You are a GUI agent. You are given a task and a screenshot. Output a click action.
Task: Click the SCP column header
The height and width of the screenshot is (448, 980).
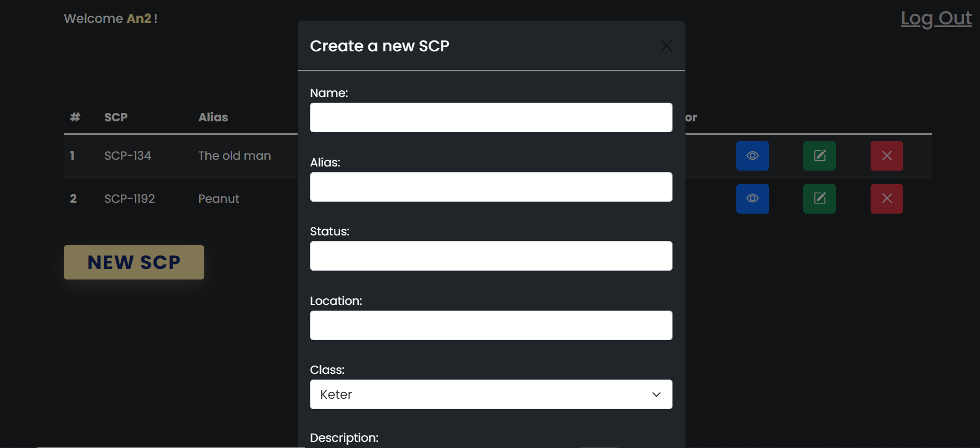pyautogui.click(x=116, y=117)
